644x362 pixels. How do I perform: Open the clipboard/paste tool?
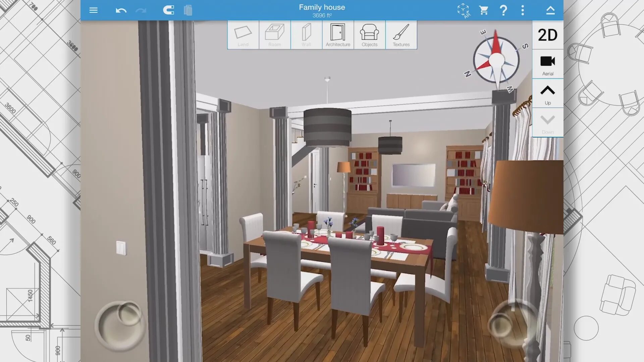point(188,10)
